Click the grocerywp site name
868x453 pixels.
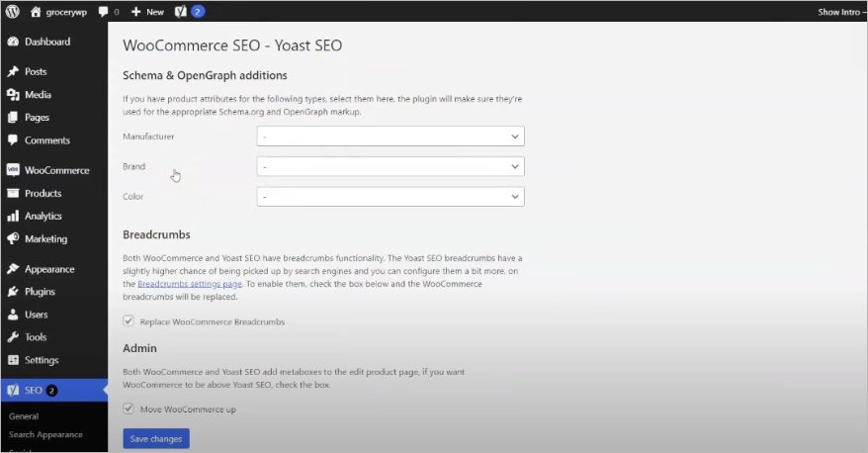(66, 12)
